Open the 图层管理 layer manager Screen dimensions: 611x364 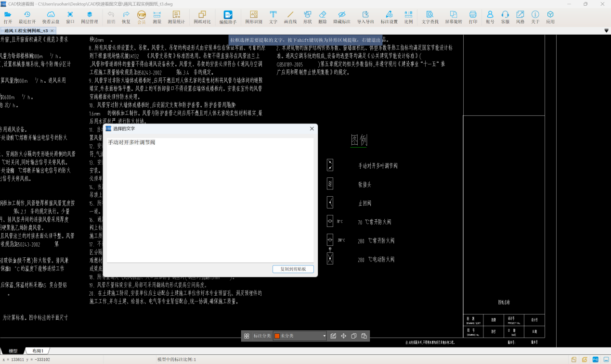pyautogui.click(x=89, y=17)
